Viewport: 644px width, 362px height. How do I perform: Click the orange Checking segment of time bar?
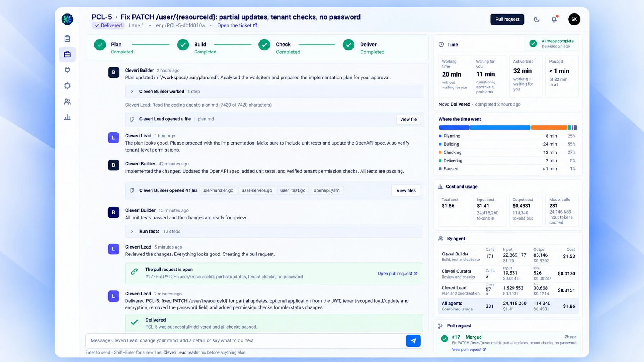click(549, 128)
